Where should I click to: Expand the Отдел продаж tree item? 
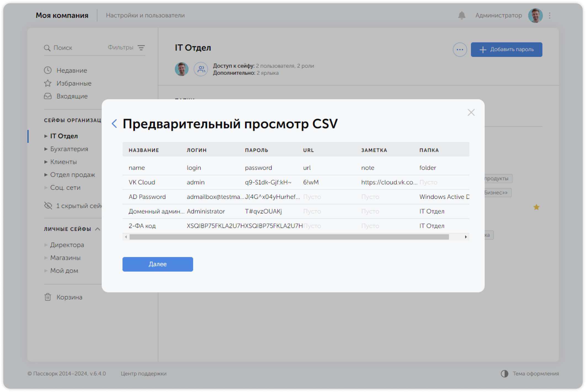click(x=46, y=175)
